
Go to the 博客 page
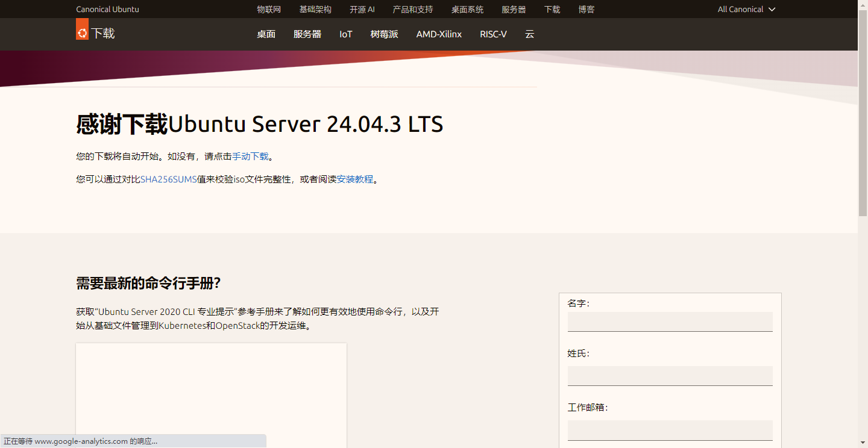click(x=587, y=9)
